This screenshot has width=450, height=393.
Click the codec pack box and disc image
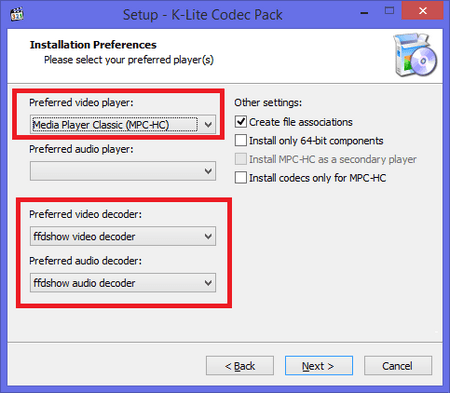(415, 55)
